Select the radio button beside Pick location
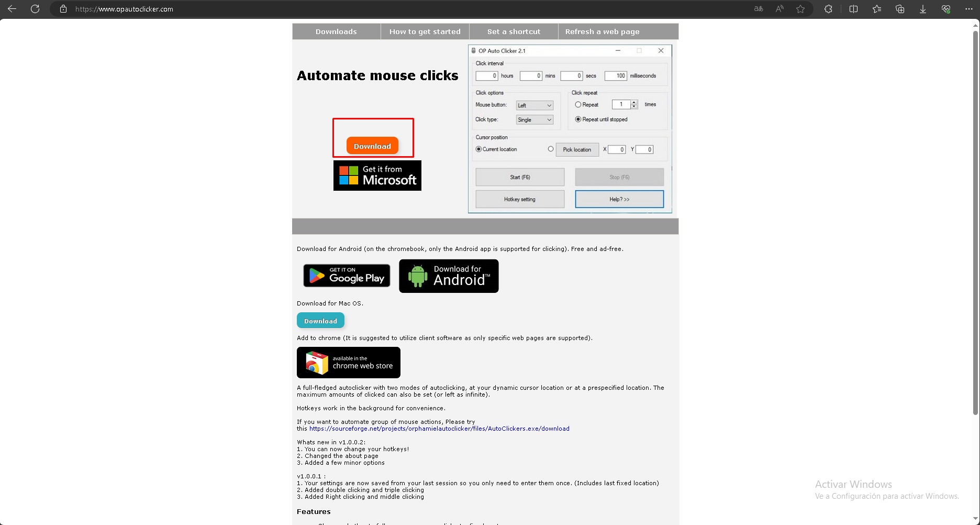 pyautogui.click(x=551, y=149)
